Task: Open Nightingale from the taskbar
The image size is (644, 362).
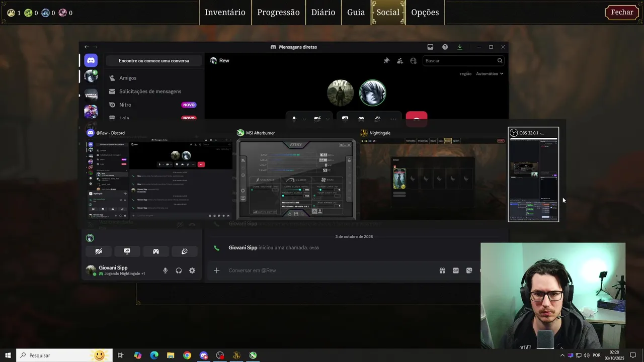Action: pyautogui.click(x=236, y=355)
